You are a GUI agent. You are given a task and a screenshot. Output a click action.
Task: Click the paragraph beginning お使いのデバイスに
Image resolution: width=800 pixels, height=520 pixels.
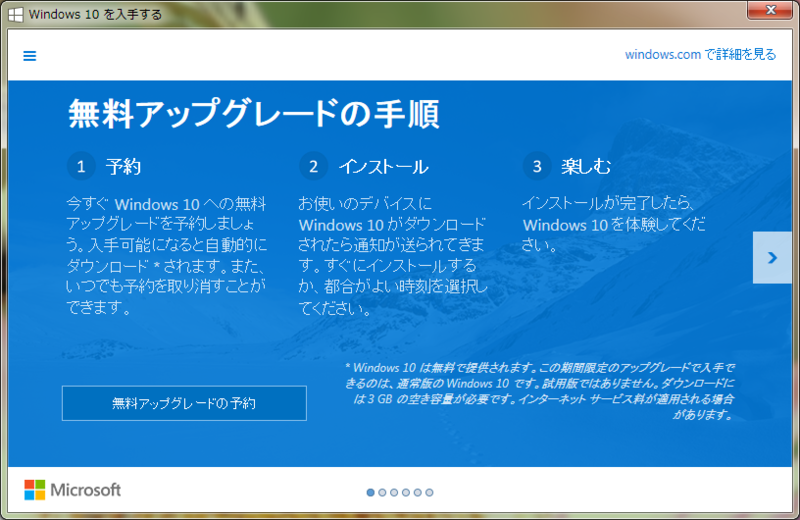[x=392, y=256]
